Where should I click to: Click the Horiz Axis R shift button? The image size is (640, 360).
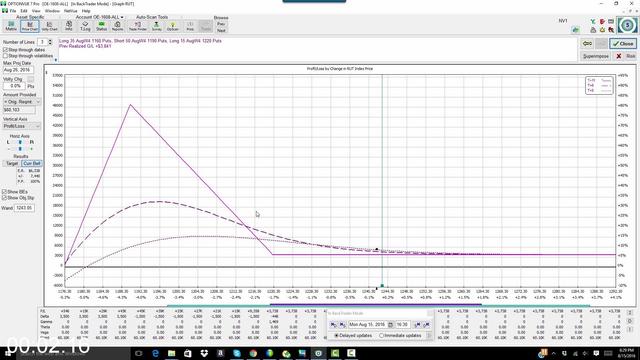tap(31, 142)
